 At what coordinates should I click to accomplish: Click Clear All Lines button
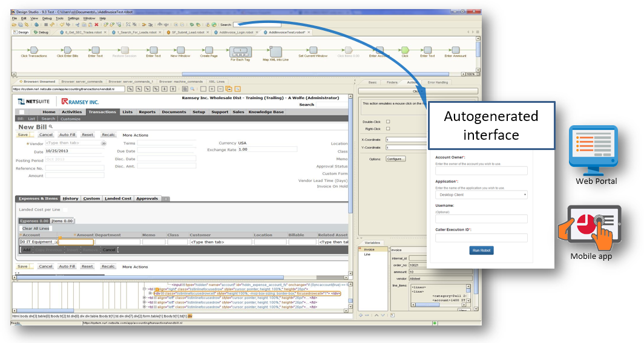tap(35, 229)
